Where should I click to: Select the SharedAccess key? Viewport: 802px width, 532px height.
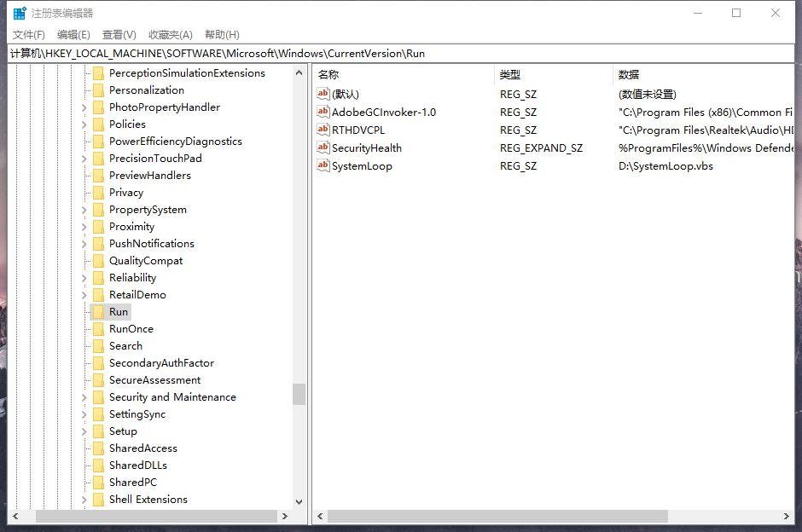click(x=143, y=448)
